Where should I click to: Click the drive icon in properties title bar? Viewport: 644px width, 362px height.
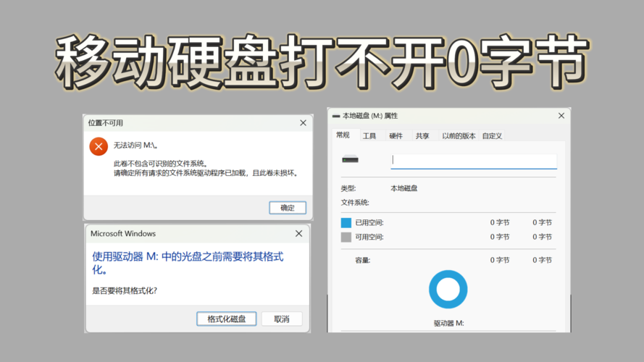pos(336,116)
